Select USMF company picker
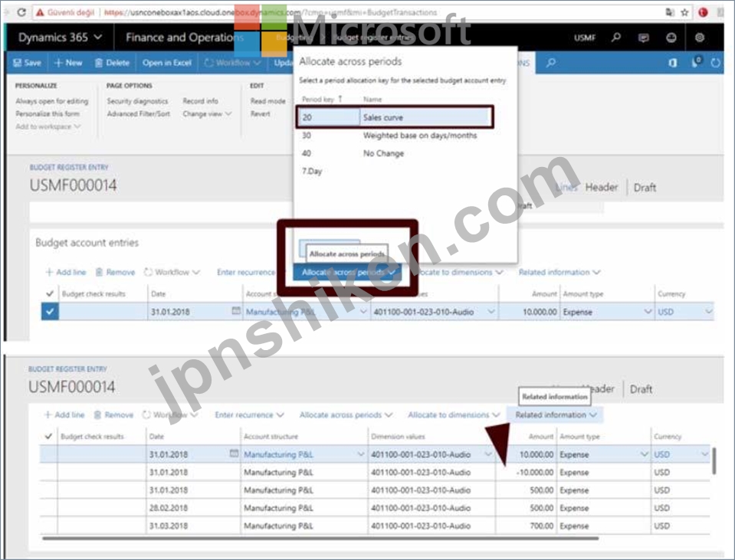 coord(585,38)
